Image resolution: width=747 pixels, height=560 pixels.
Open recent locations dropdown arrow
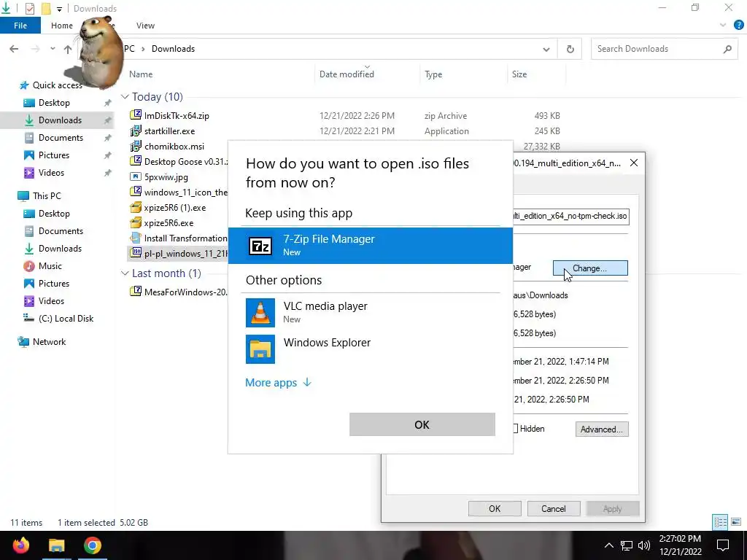click(x=53, y=49)
